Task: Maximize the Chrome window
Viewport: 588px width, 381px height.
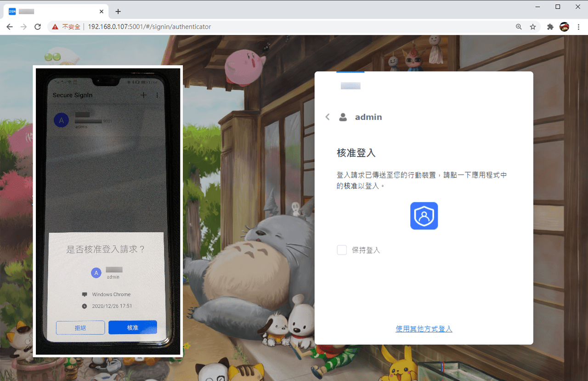Action: point(558,6)
